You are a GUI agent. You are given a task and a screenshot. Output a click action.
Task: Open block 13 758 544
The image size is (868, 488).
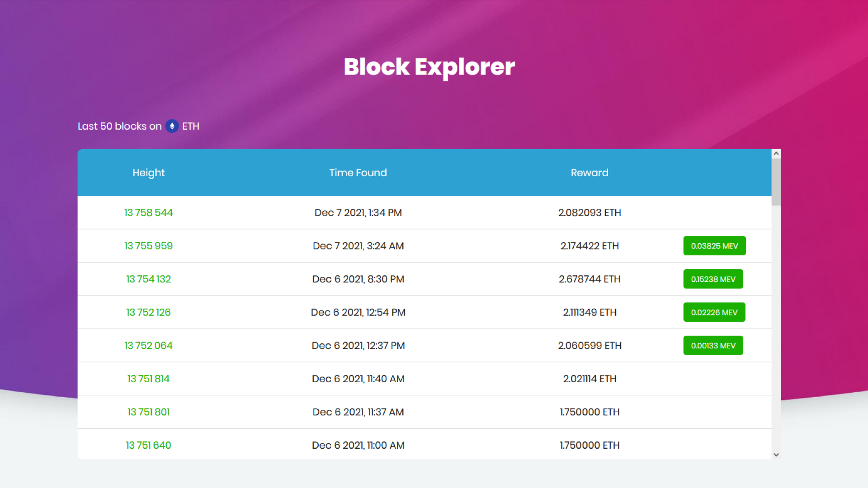148,212
